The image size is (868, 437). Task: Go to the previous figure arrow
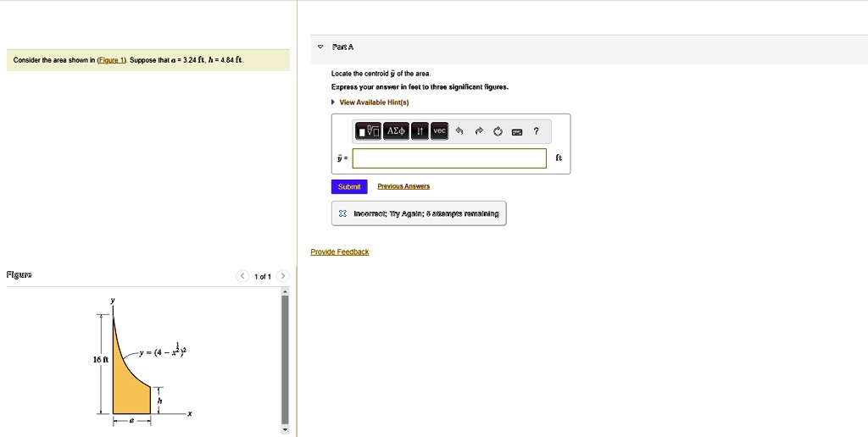pos(242,276)
